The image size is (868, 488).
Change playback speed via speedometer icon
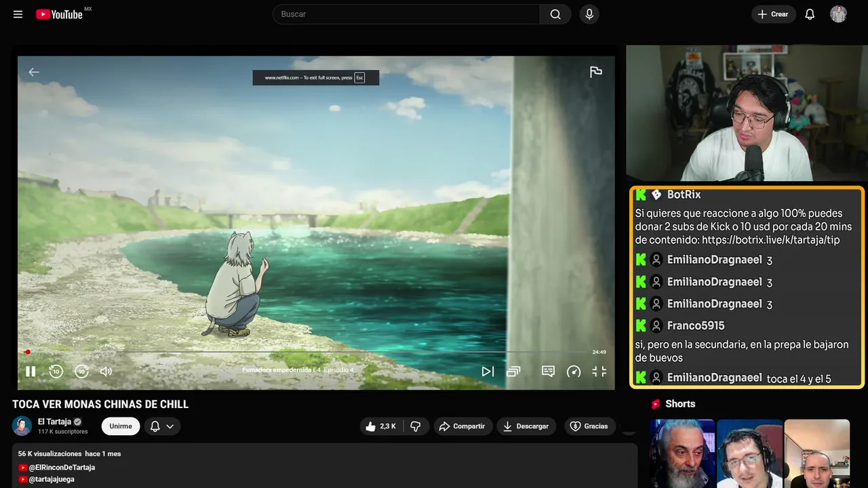pyautogui.click(x=574, y=371)
